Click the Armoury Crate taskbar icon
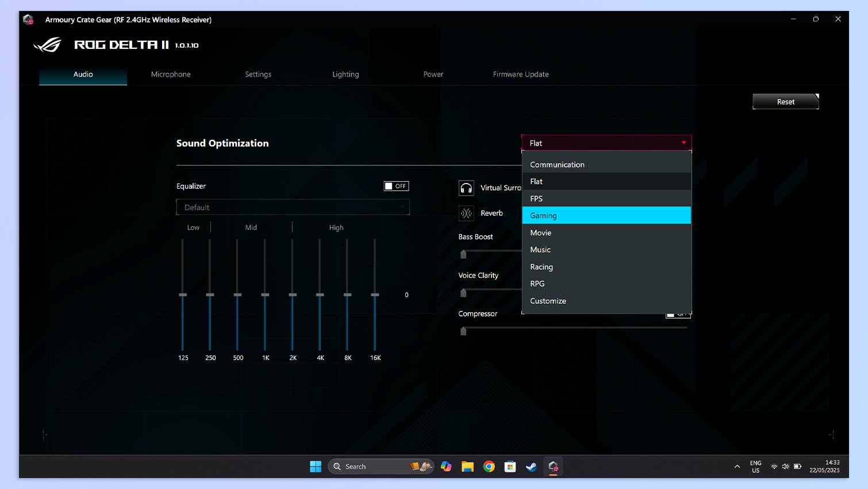Screen dimensions: 868x489 click(553, 467)
